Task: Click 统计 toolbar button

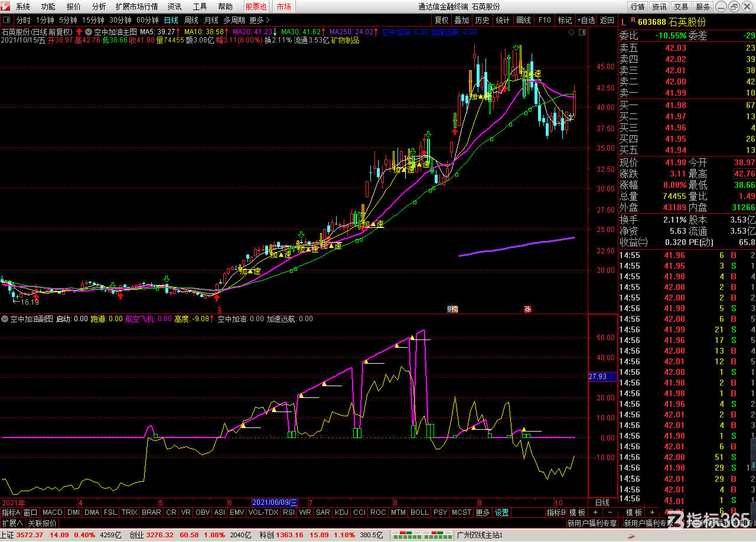Action: point(503,20)
